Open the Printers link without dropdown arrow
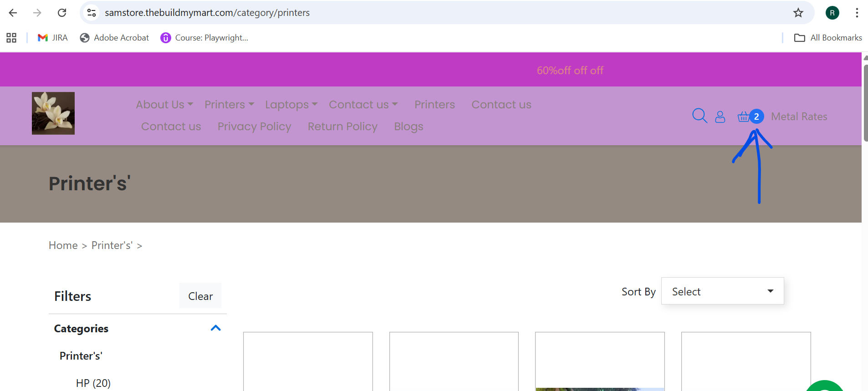868x391 pixels. pos(435,105)
